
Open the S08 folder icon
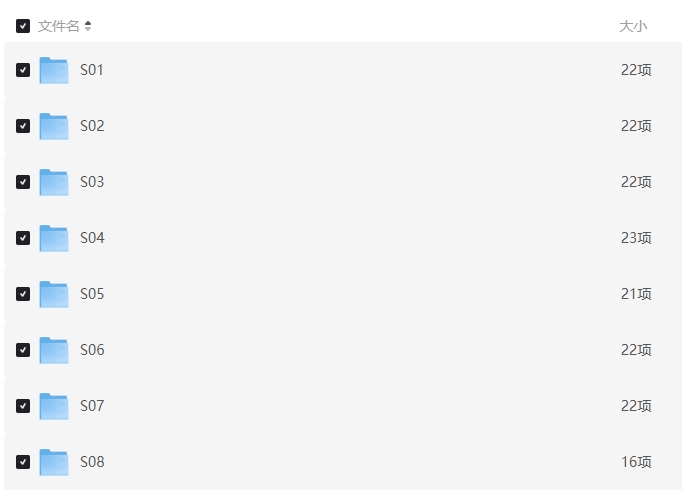[x=54, y=462]
